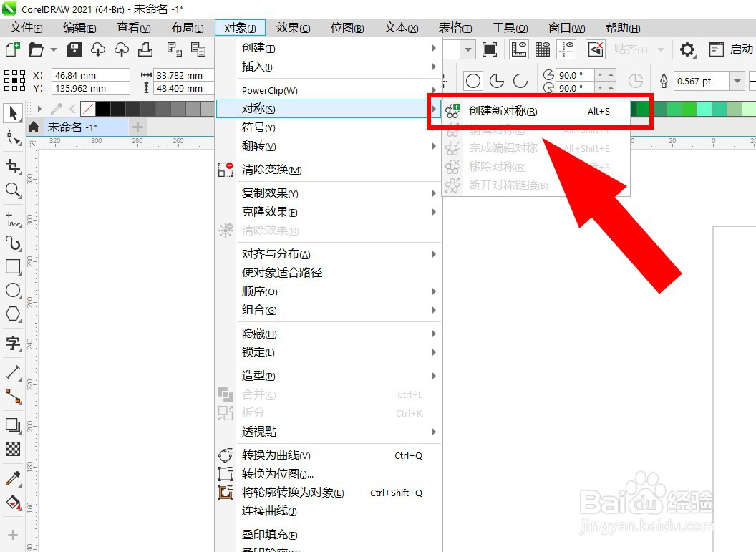
Task: Select the Drop Shadow tool
Action: coord(13,425)
